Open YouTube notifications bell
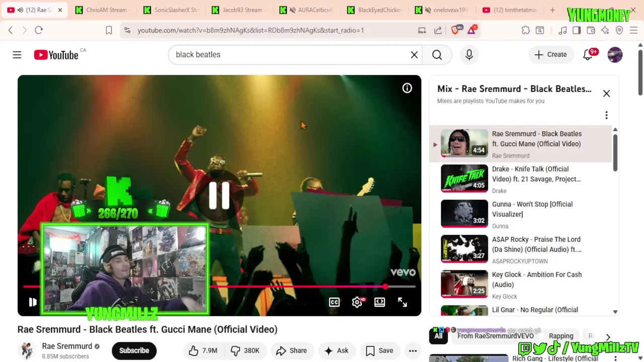The width and height of the screenshot is (644, 362). [588, 55]
